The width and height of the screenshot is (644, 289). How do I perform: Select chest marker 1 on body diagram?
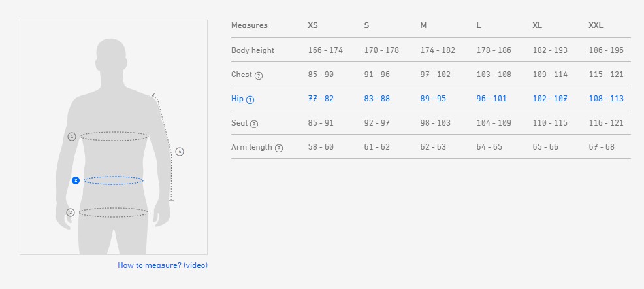72,137
